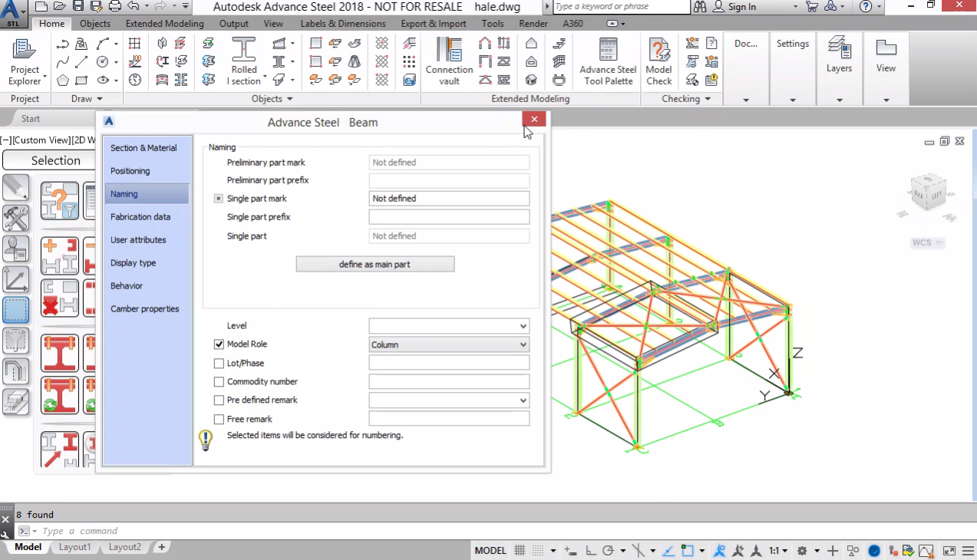This screenshot has height=560, width=977.
Task: Insert a Rolled I section beam
Action: tap(244, 61)
